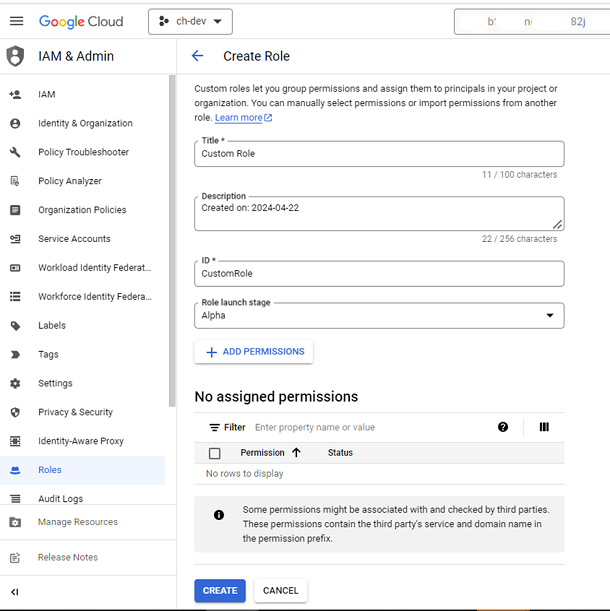Image resolution: width=610 pixels, height=611 pixels.
Task: Click the filter table help icon
Action: click(x=503, y=427)
